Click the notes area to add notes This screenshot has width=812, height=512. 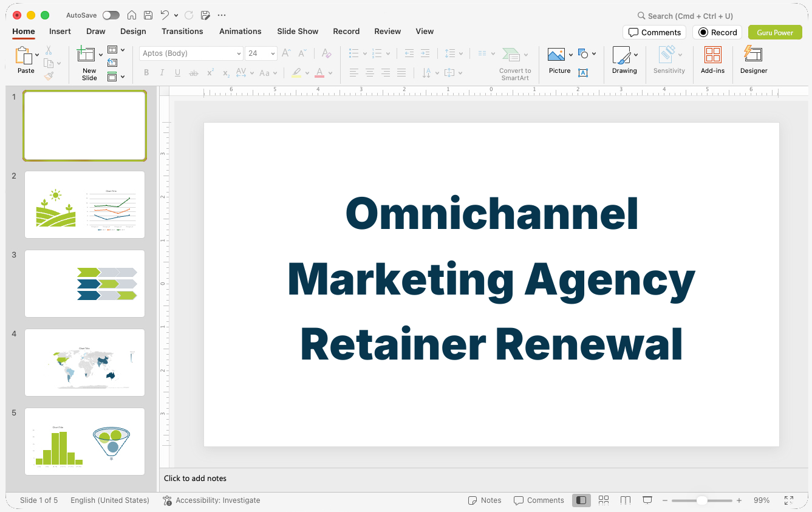click(483, 479)
